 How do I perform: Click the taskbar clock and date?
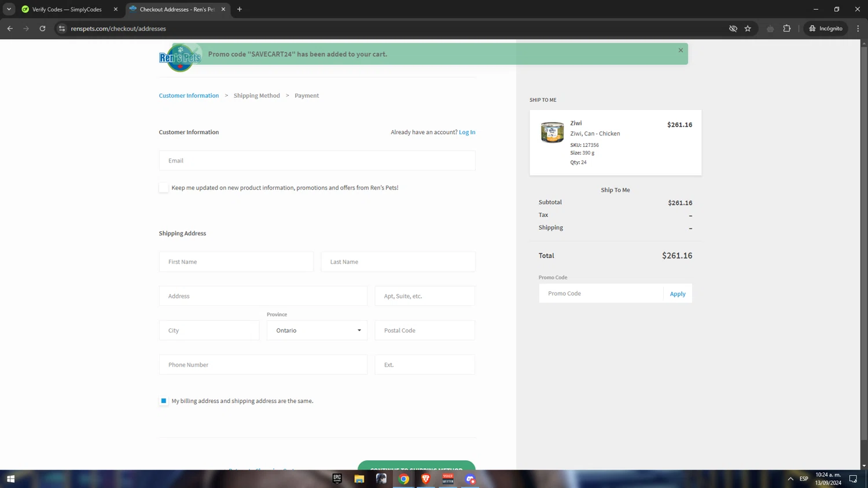[x=828, y=479]
